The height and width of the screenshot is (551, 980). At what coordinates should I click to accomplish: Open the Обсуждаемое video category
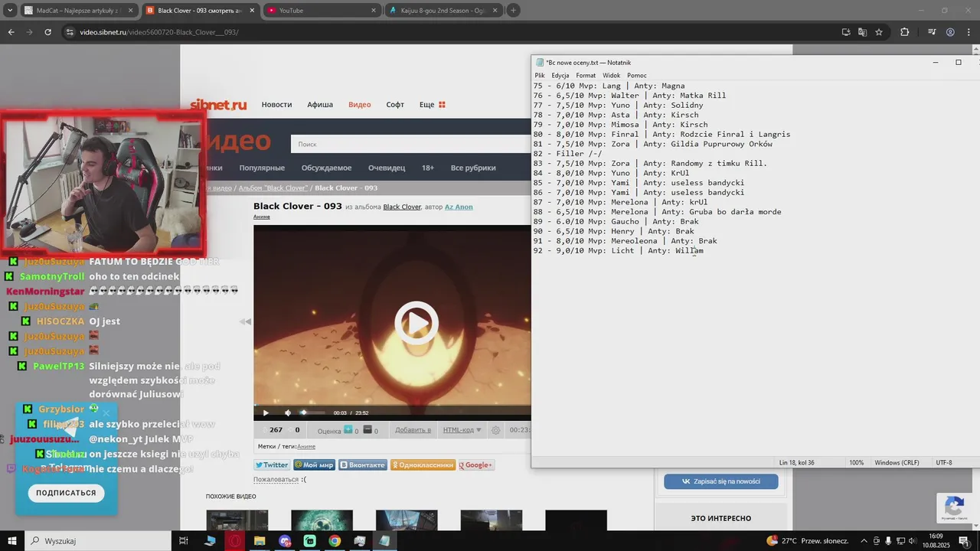tap(326, 168)
